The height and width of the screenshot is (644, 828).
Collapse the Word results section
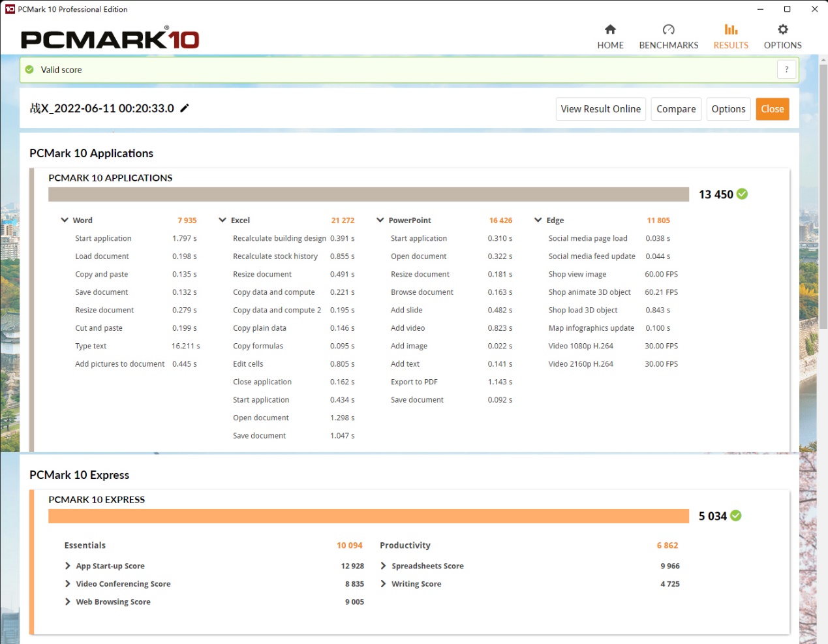tap(65, 221)
